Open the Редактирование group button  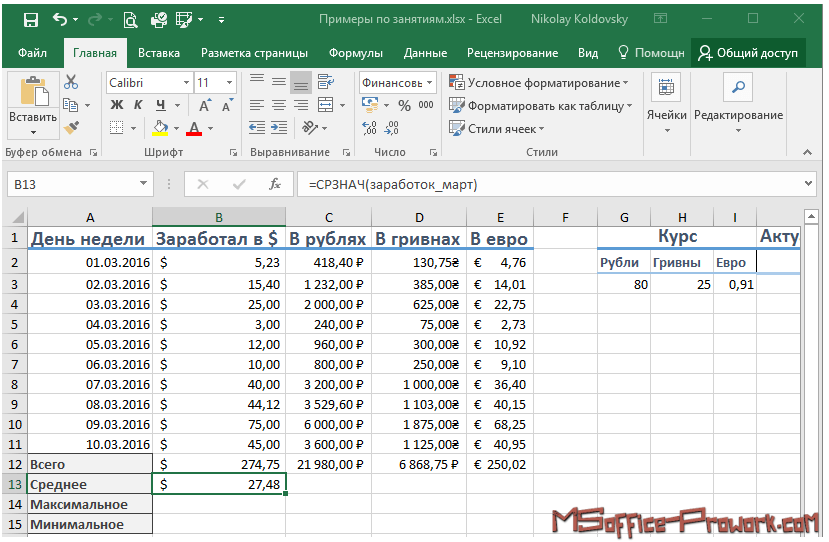pos(738,104)
